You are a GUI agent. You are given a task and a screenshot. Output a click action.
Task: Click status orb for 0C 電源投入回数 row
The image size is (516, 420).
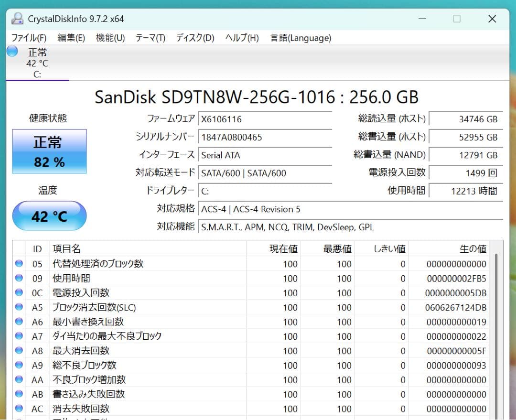tap(19, 292)
